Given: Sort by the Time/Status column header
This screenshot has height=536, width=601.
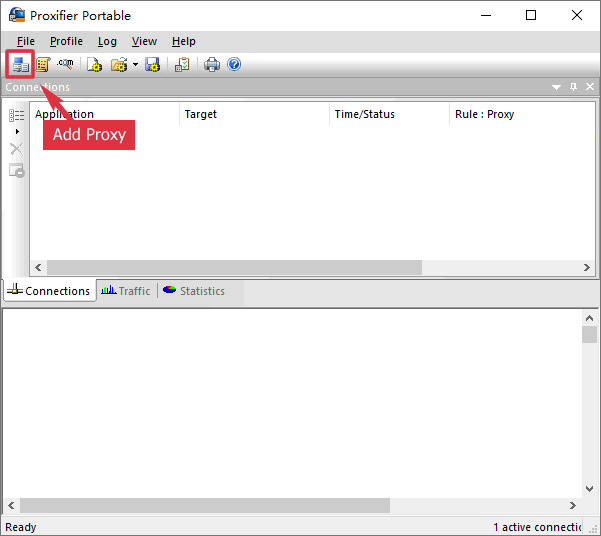Looking at the screenshot, I should 389,114.
